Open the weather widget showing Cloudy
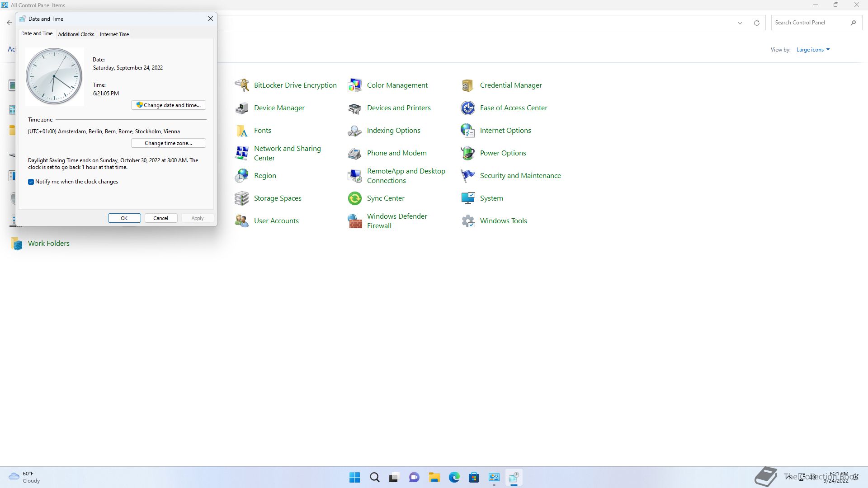 [x=25, y=477]
